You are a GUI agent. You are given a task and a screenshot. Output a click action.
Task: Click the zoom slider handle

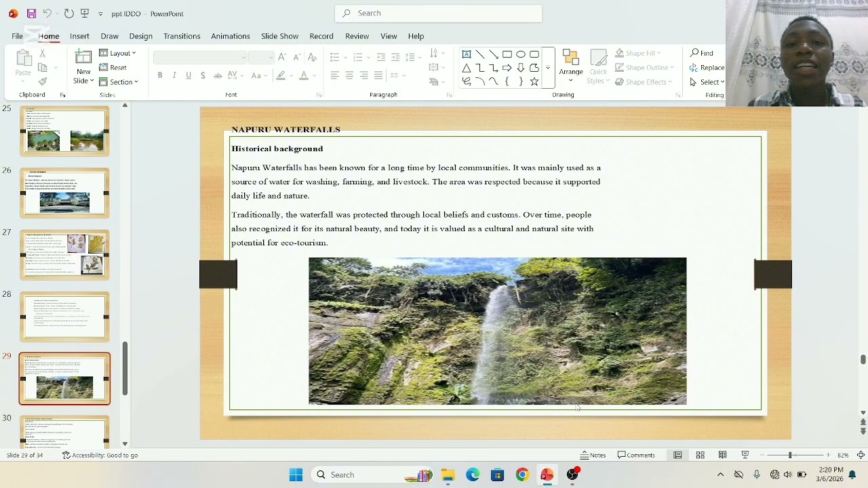[x=789, y=455]
